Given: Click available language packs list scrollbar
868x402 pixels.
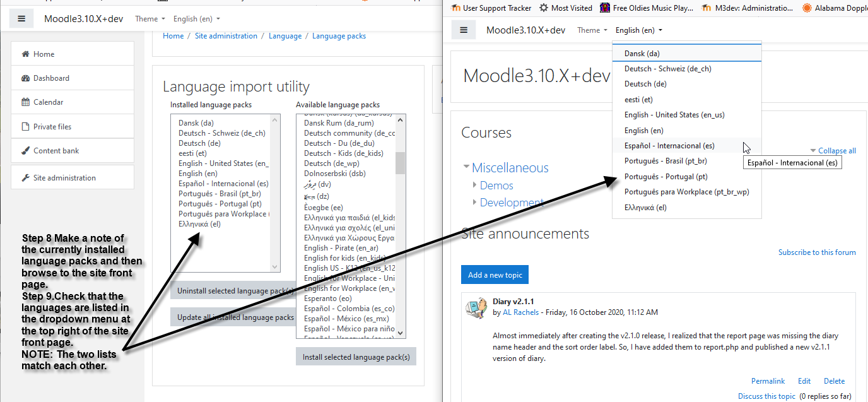Looking at the screenshot, I should (x=401, y=226).
